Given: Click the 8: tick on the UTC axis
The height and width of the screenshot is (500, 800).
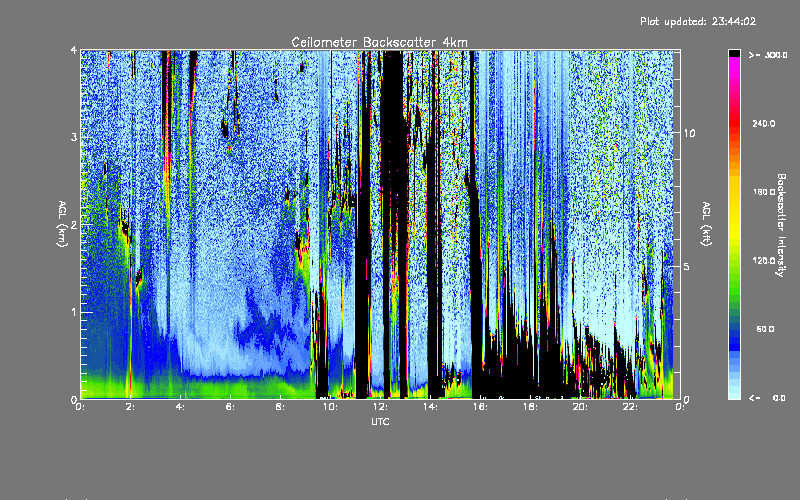Looking at the screenshot, I should 280,407.
